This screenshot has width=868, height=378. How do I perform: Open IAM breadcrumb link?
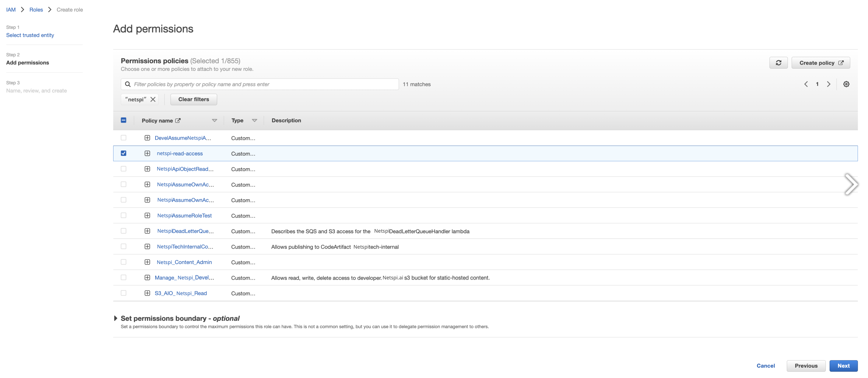(x=11, y=10)
